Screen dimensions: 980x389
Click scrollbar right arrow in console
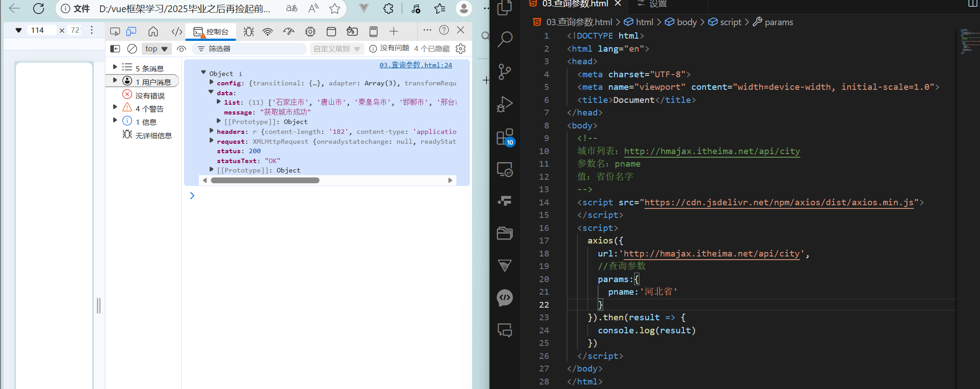tap(450, 180)
